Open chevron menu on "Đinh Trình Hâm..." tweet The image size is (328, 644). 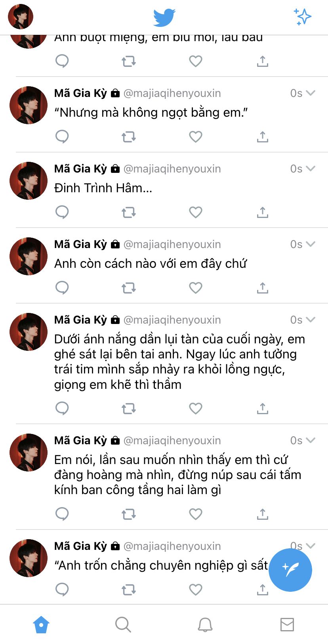(311, 169)
